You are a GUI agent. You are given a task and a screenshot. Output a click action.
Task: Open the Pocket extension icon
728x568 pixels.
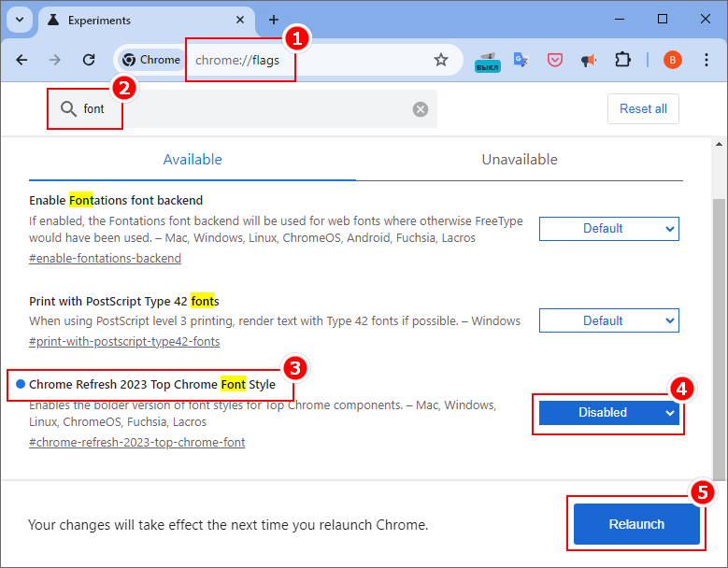point(555,60)
